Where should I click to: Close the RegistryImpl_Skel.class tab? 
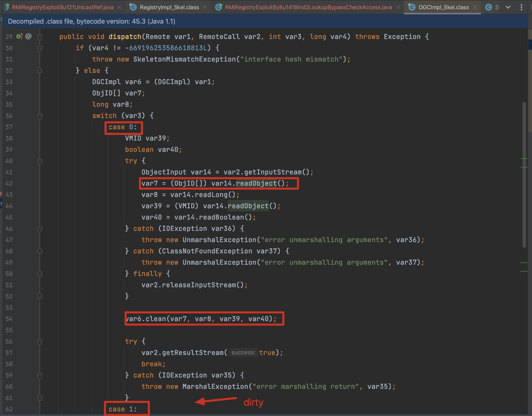tap(205, 7)
